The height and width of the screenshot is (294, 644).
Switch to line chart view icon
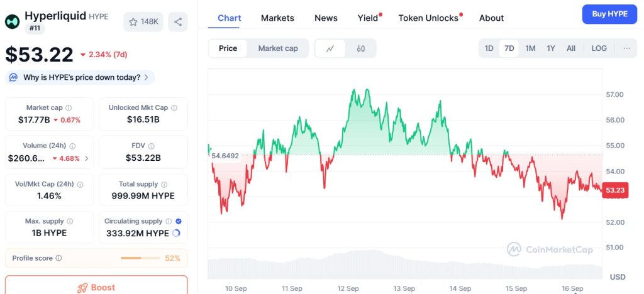(x=330, y=48)
